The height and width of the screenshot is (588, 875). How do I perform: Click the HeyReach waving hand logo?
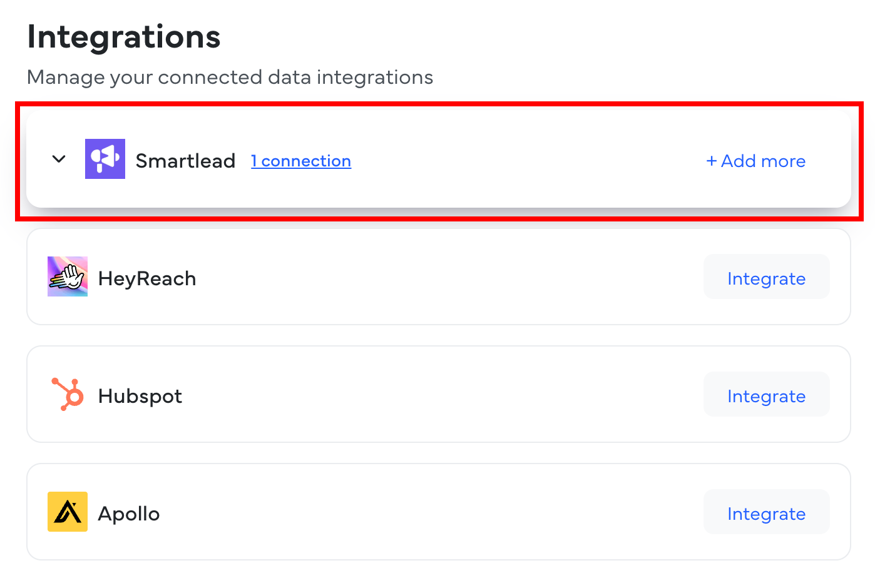point(68,276)
